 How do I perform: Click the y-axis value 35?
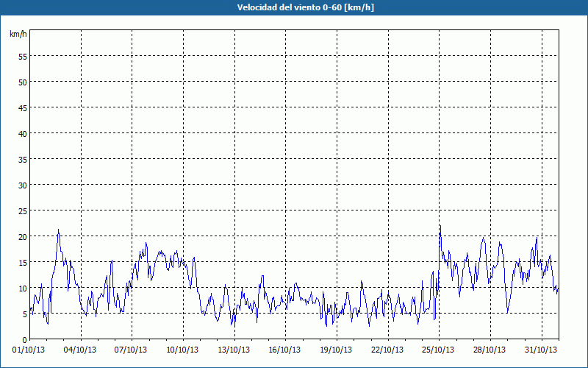click(23, 160)
